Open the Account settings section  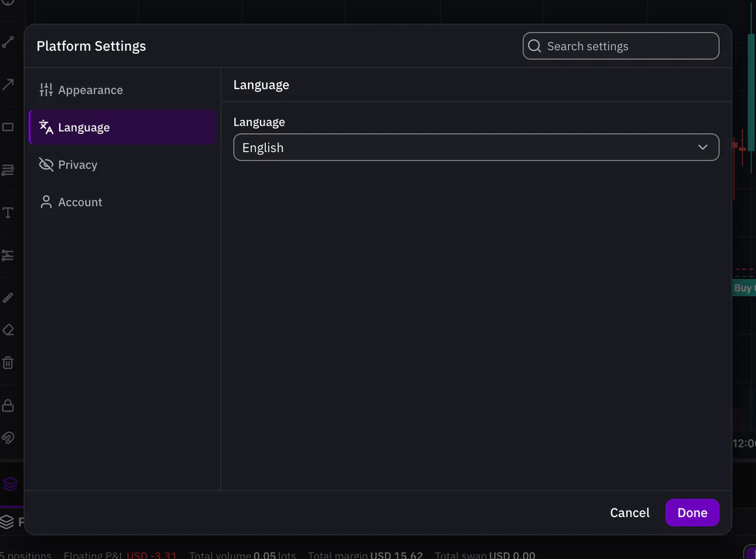click(x=123, y=202)
